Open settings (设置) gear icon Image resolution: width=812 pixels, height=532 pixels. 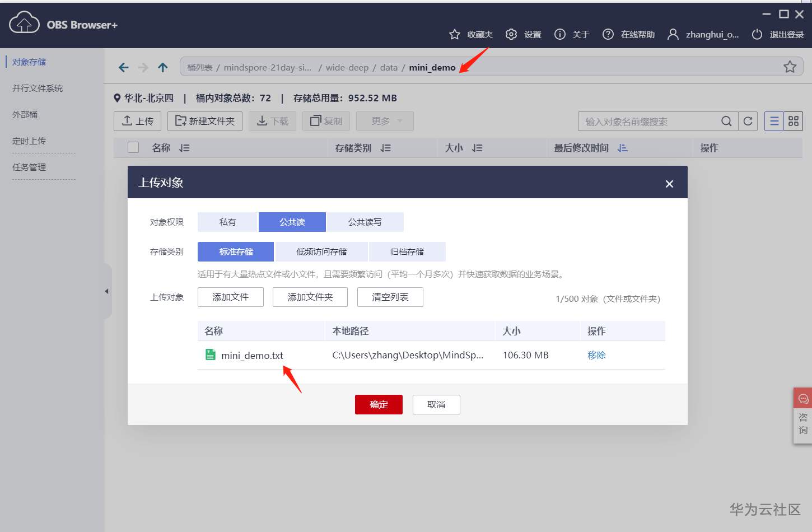click(x=511, y=34)
